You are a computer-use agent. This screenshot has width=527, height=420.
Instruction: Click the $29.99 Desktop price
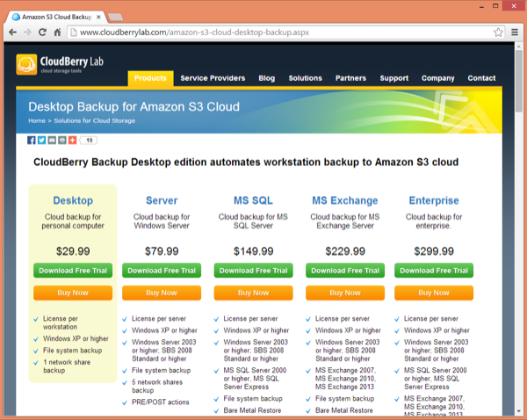click(73, 251)
